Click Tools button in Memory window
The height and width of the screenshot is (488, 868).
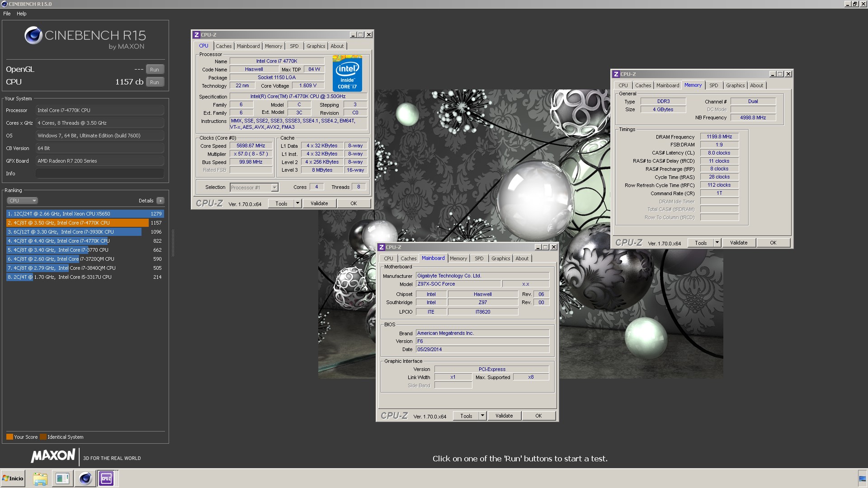701,243
